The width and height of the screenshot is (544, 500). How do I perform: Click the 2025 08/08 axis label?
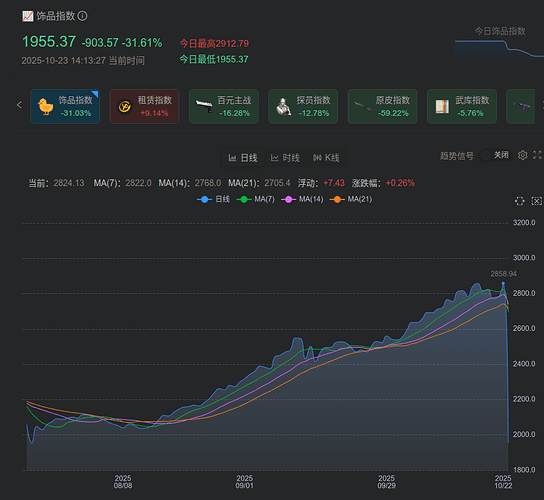pyautogui.click(x=123, y=482)
